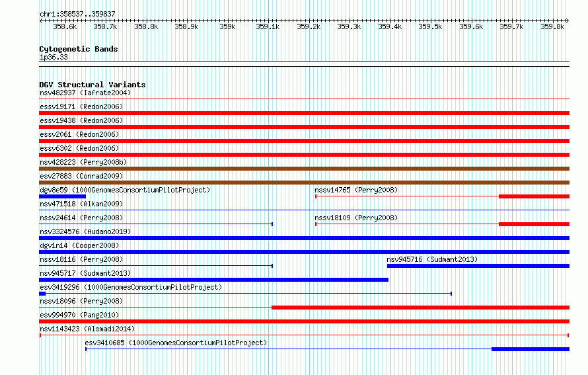The width and height of the screenshot is (588, 375).
Task: Click the 359.4k ruler tick label
Action: pos(390,26)
